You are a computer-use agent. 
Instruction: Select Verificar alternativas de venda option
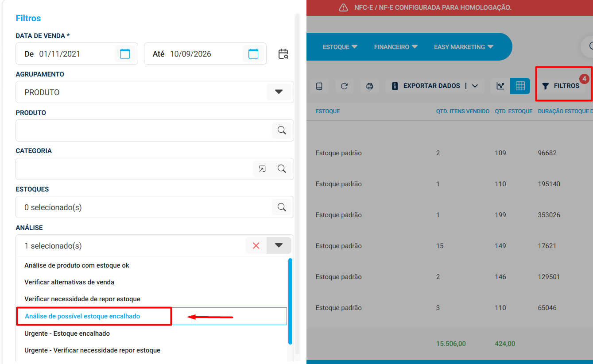(x=152, y=282)
